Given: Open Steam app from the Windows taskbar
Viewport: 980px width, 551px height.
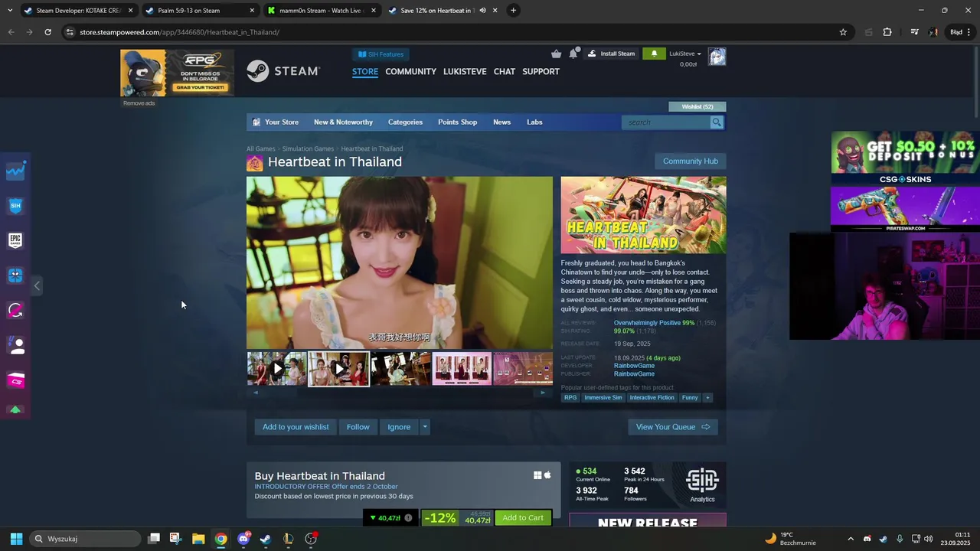Looking at the screenshot, I should pyautogui.click(x=266, y=539).
